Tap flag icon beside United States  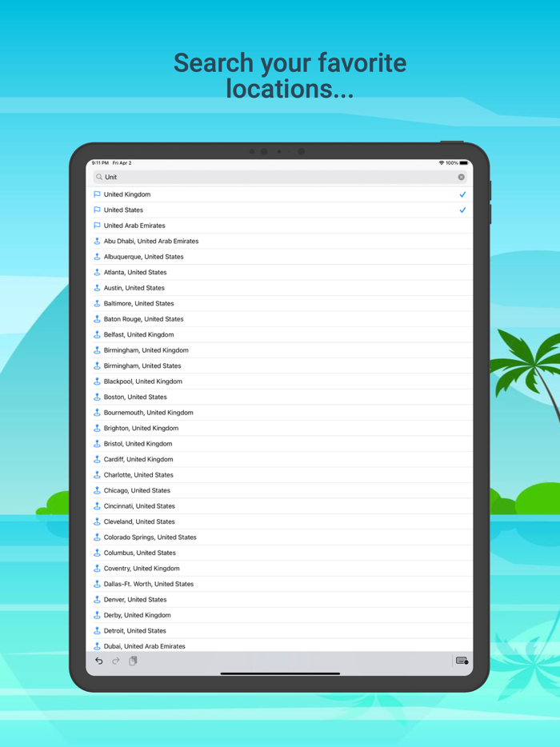(97, 210)
